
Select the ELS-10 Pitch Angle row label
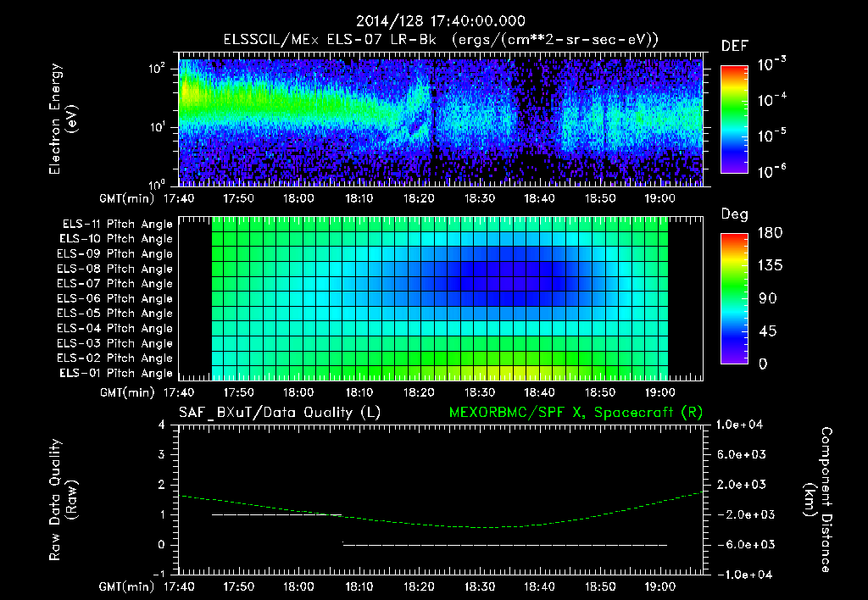tap(116, 239)
